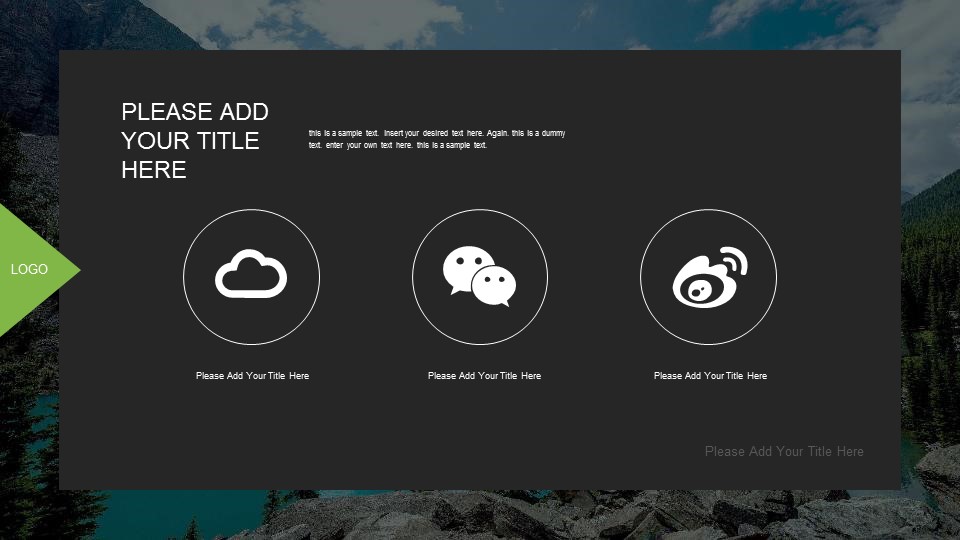Select the "PLEASE ADD" first title line
The image size is (960, 540).
195,111
